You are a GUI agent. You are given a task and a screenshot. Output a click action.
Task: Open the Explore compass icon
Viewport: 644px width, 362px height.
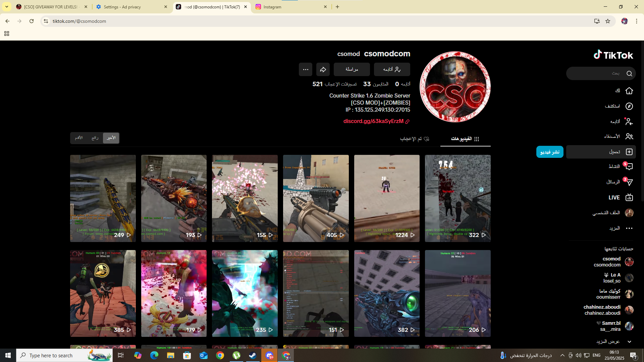coord(629,106)
